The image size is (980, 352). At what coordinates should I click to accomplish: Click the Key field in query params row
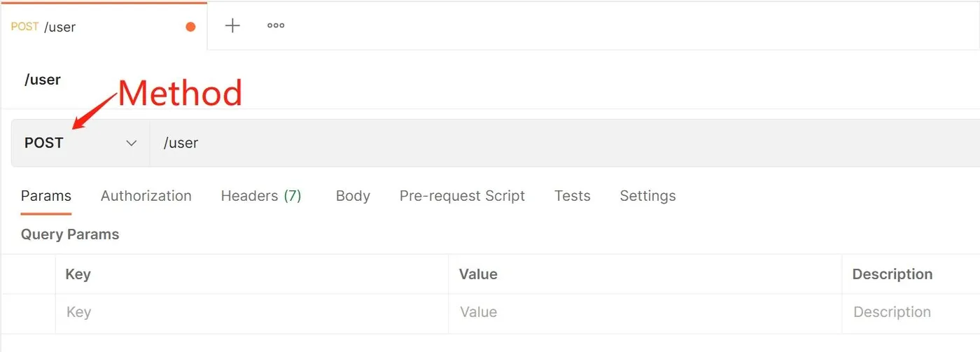pyautogui.click(x=252, y=312)
